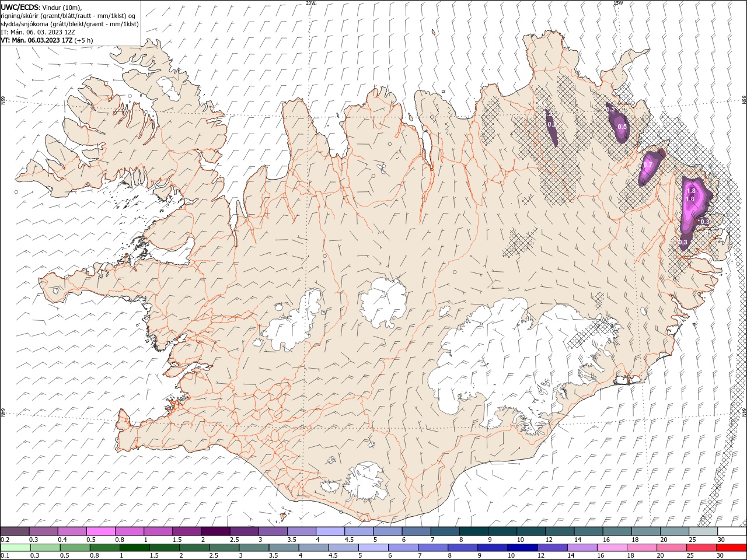The width and height of the screenshot is (747, 560).
Task: Click the dark teal swatch at 8 in upper legend
Action: coord(474,531)
